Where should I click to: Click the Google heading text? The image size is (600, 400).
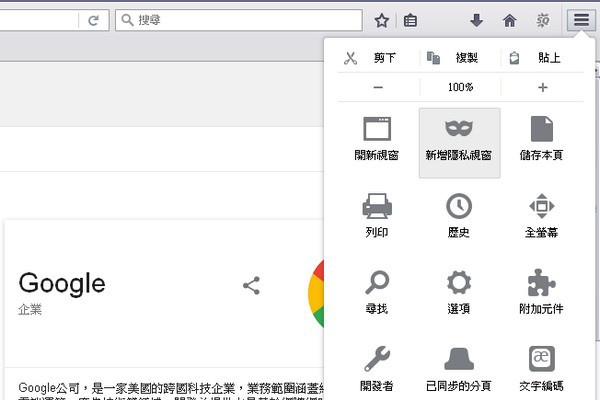tap(62, 284)
